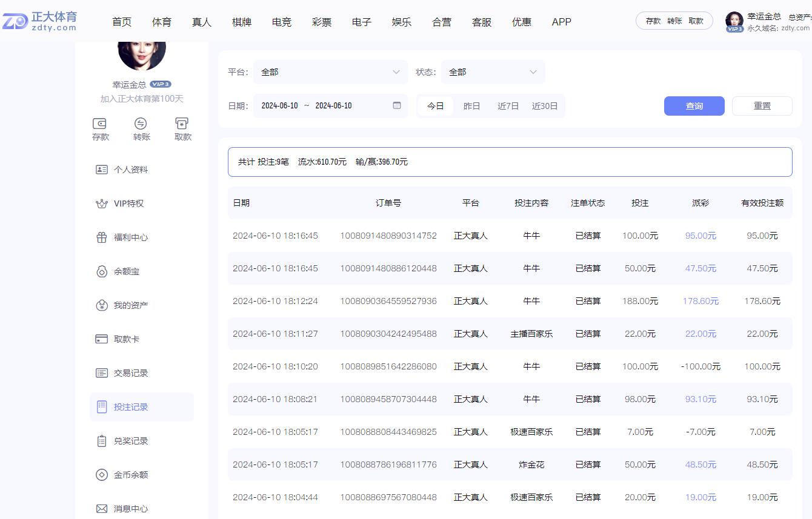Click the 正大体育 logo
This screenshot has height=519, width=812.
40,20
